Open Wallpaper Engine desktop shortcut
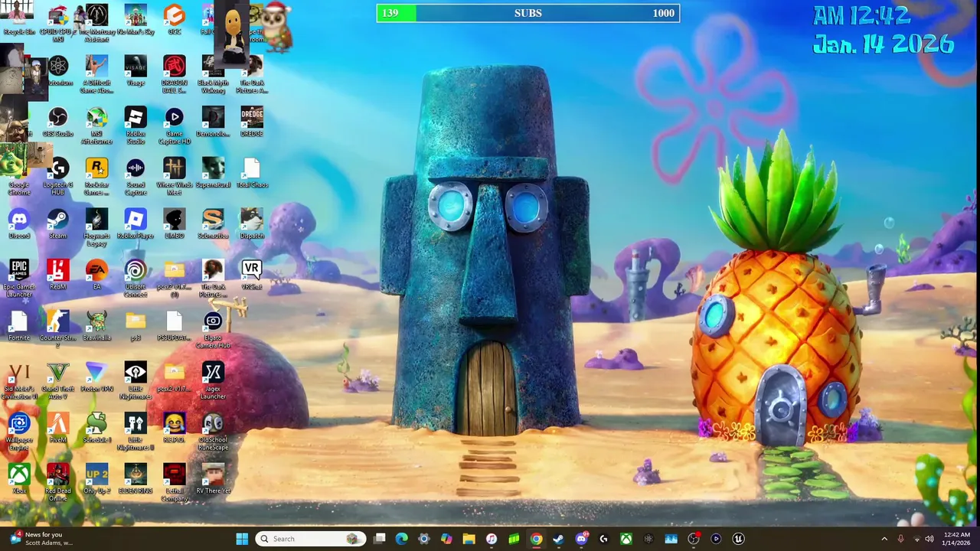This screenshot has height=551, width=980. [19, 432]
